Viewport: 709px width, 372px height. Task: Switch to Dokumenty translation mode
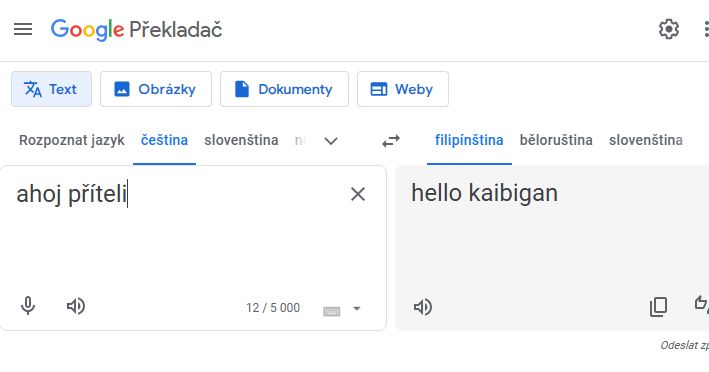pyautogui.click(x=284, y=89)
